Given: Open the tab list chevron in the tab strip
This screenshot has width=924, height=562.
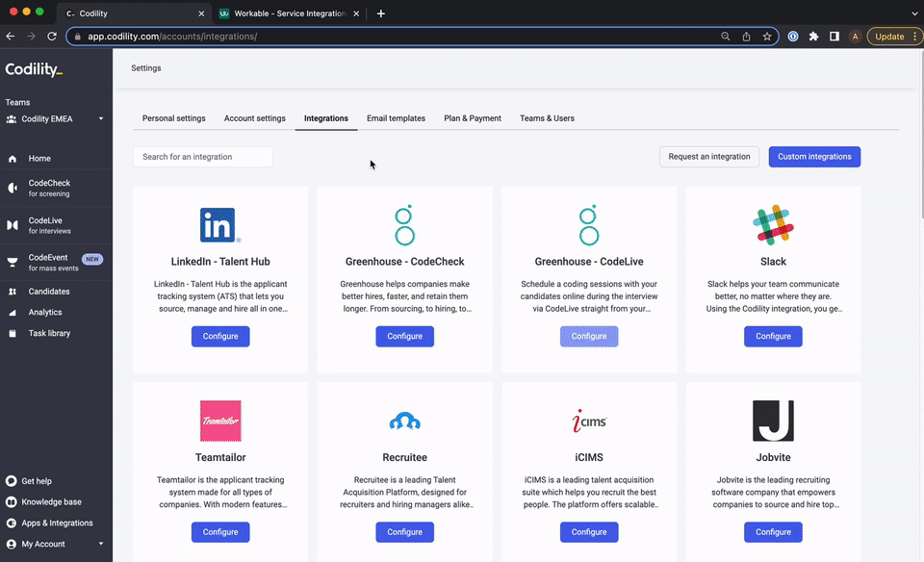Looking at the screenshot, I should pos(914,13).
